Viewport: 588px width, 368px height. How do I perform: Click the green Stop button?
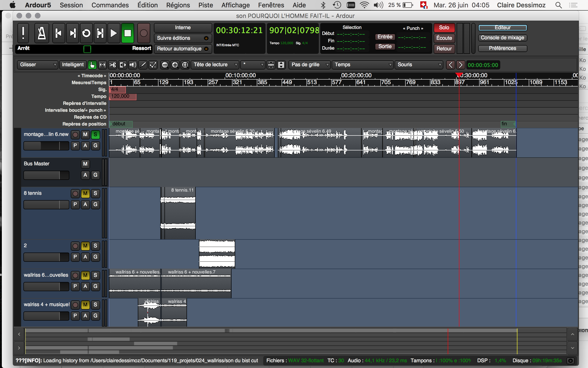point(127,33)
